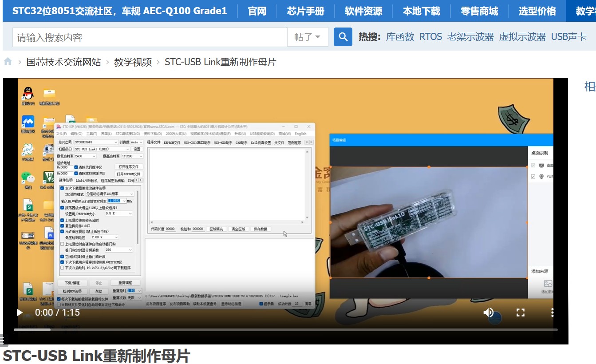Click the film-strip video file desktop icon
This screenshot has width=596, height=364.
click(28, 235)
